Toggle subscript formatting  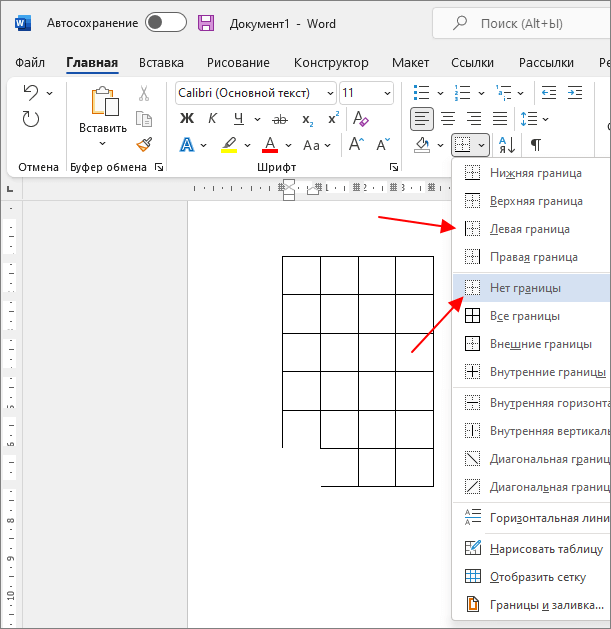pos(307,120)
